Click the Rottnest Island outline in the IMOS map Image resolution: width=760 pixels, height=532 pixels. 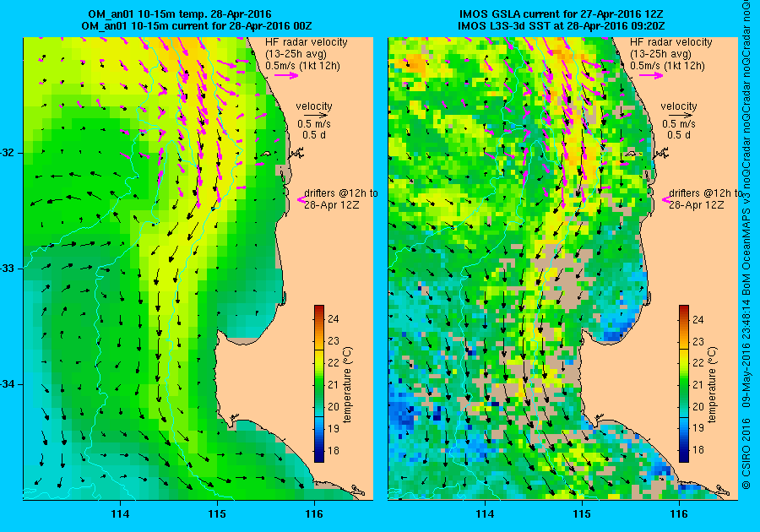[x=631, y=155]
